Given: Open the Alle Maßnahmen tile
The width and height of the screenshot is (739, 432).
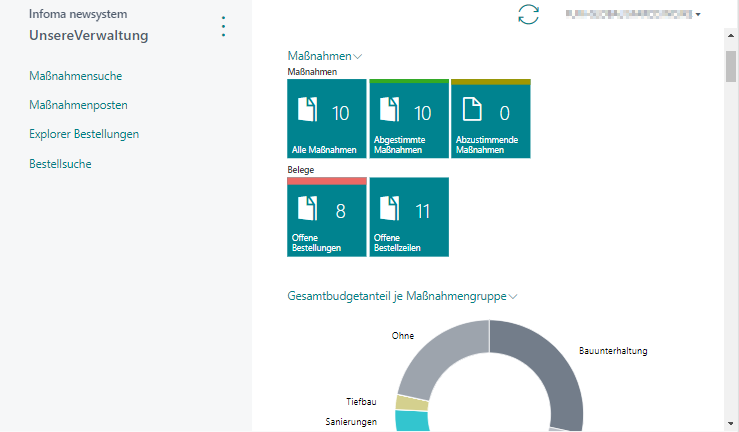Looking at the screenshot, I should (x=327, y=119).
